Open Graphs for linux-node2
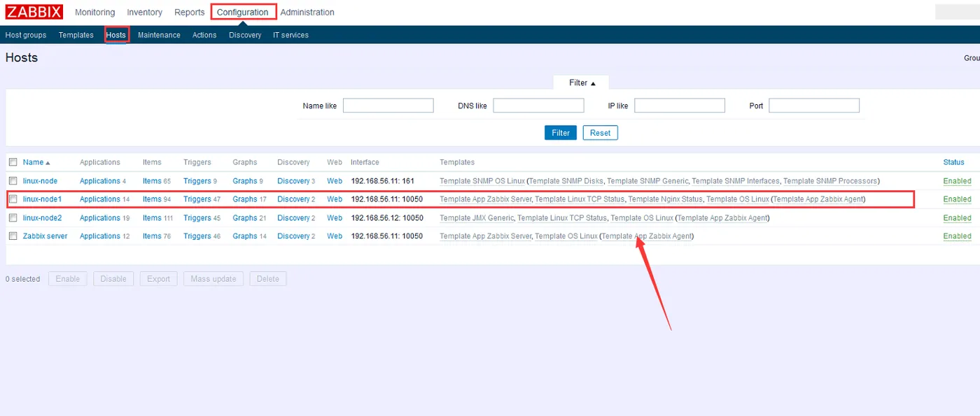Viewport: 980px width, 416px height. [245, 218]
